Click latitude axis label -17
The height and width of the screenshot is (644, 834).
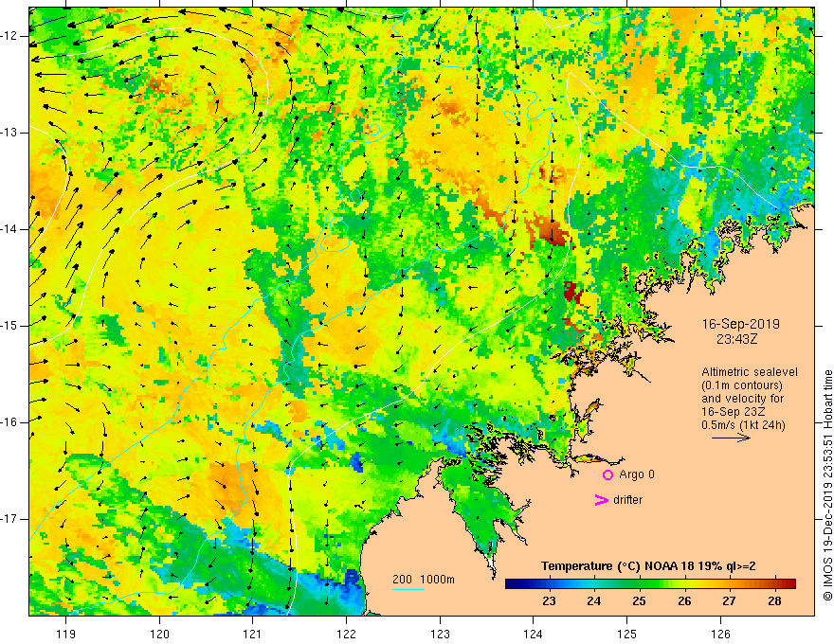10,519
